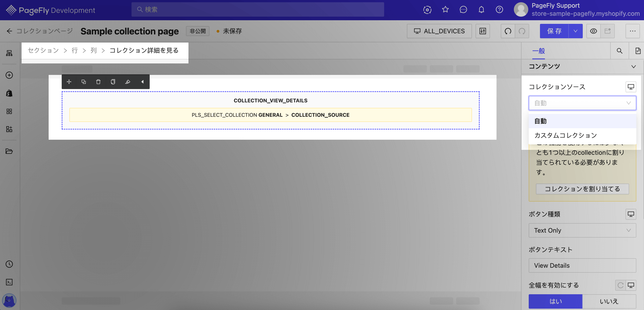This screenshot has width=644, height=310.
Task: Click the View Details button text field
Action: coord(582,265)
